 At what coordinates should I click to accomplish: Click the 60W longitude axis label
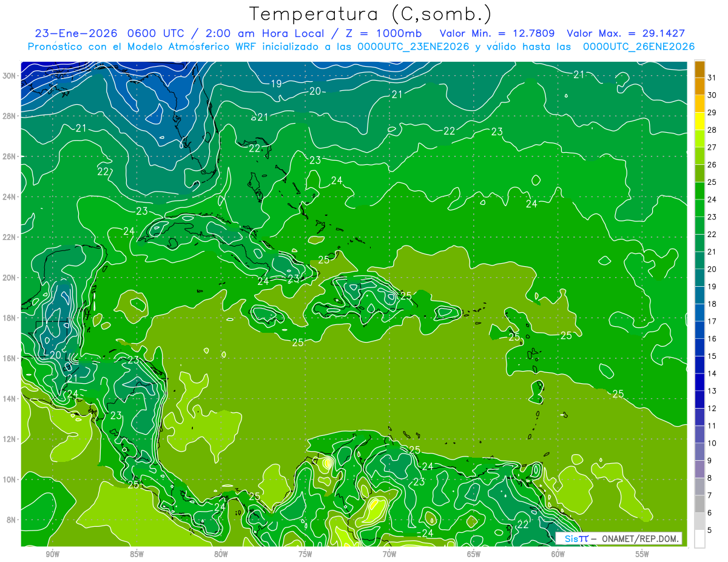(558, 554)
